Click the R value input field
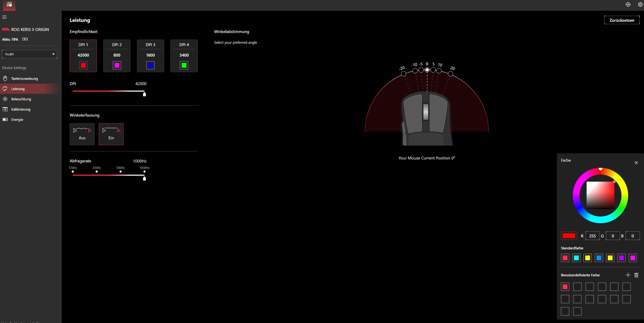Screen dimensions: 644x323 (x=592, y=236)
